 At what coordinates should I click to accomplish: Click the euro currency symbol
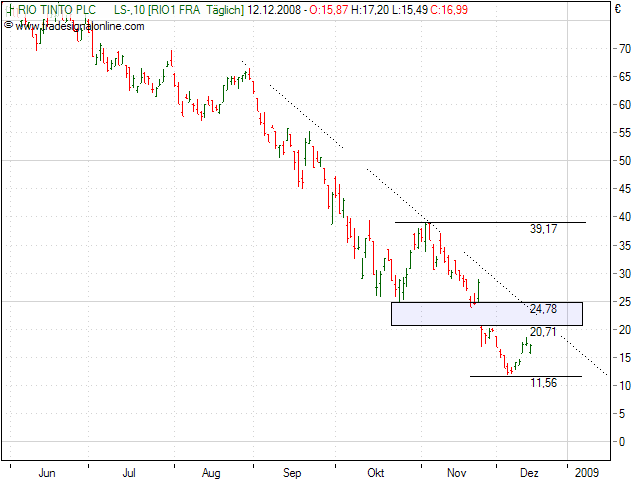click(x=618, y=9)
